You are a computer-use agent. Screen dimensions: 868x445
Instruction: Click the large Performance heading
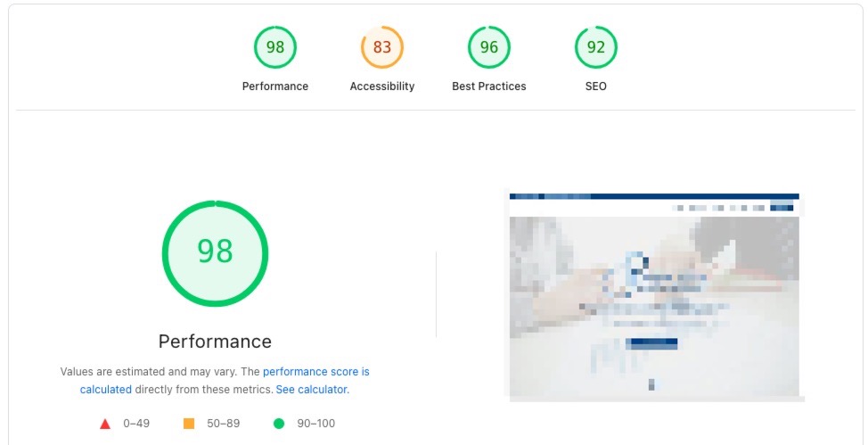[215, 342]
